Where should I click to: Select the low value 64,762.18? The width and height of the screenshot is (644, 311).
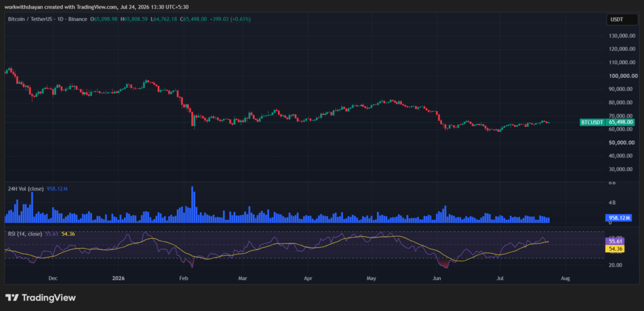tap(165, 19)
